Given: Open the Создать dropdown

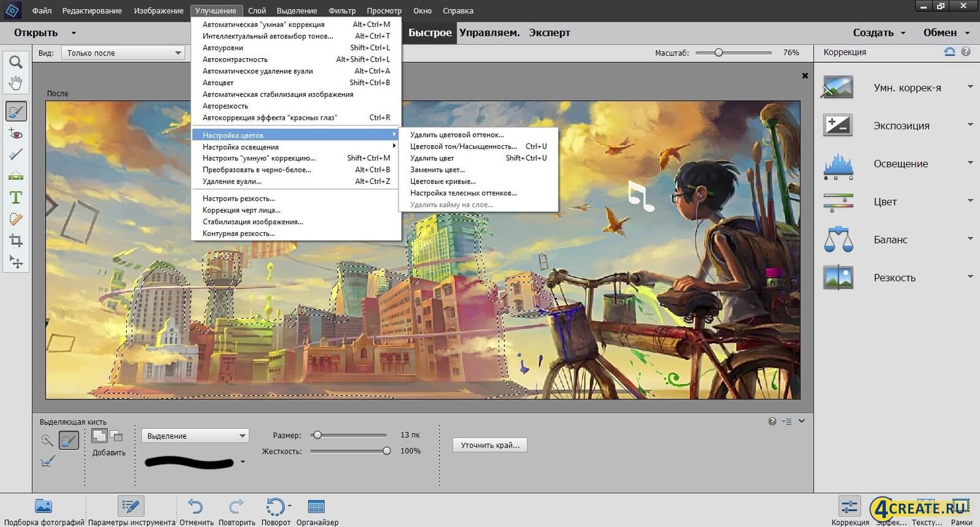Looking at the screenshot, I should (879, 33).
